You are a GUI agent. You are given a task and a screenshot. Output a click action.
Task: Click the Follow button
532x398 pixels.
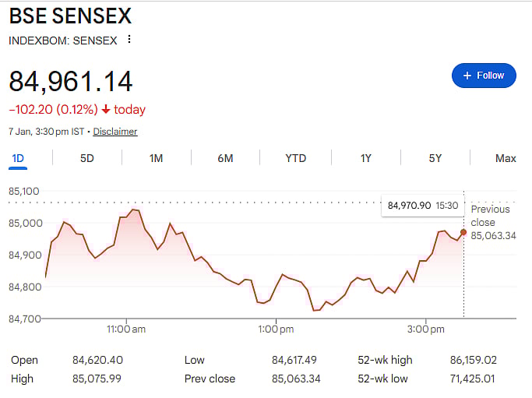coord(484,76)
